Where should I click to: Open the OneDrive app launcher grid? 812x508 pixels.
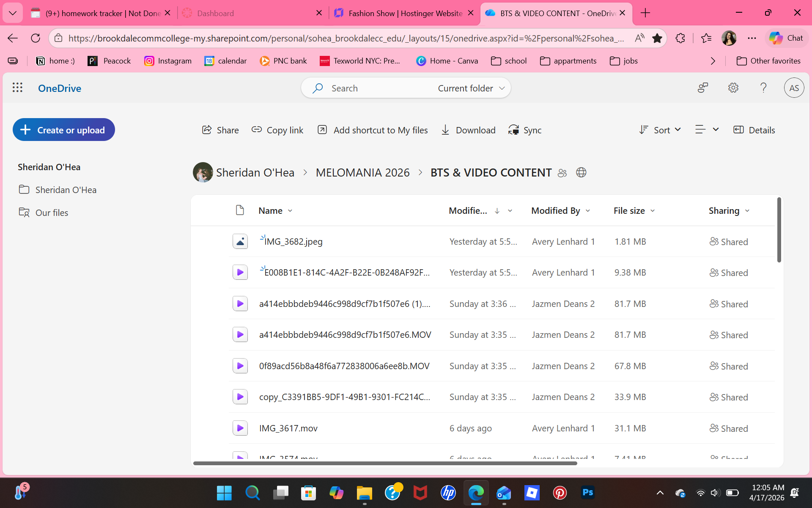[17, 88]
